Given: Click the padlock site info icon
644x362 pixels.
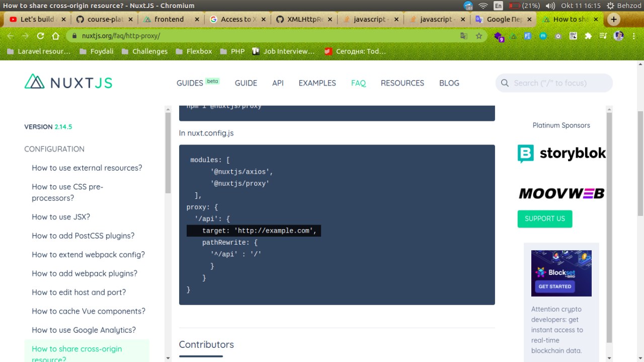Looking at the screenshot, I should click(74, 36).
